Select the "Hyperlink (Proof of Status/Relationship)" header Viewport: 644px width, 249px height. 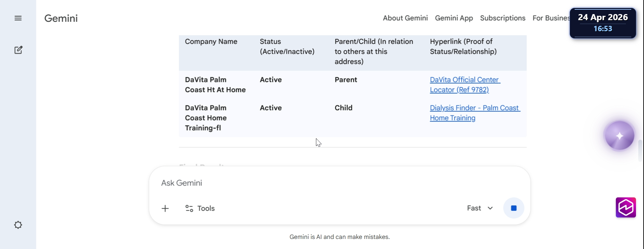click(463, 47)
